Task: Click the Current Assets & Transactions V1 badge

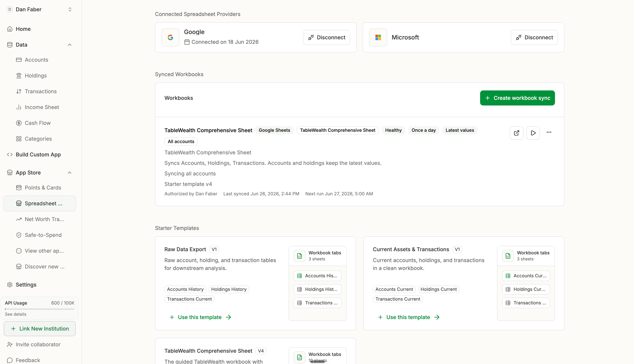Action: point(457,249)
